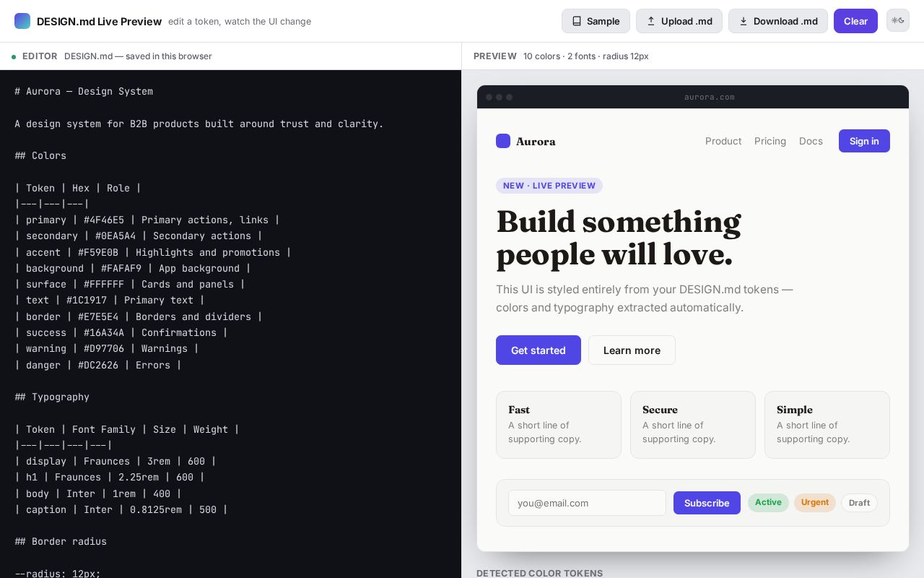Click the NEW · LIVE PREVIEW pill badge
This screenshot has width=924, height=578.
point(549,186)
